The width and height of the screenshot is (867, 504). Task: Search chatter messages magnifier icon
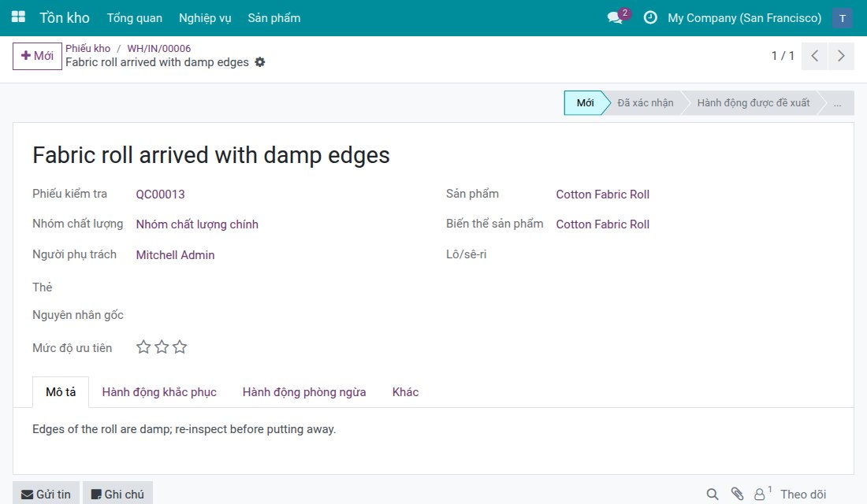713,494
